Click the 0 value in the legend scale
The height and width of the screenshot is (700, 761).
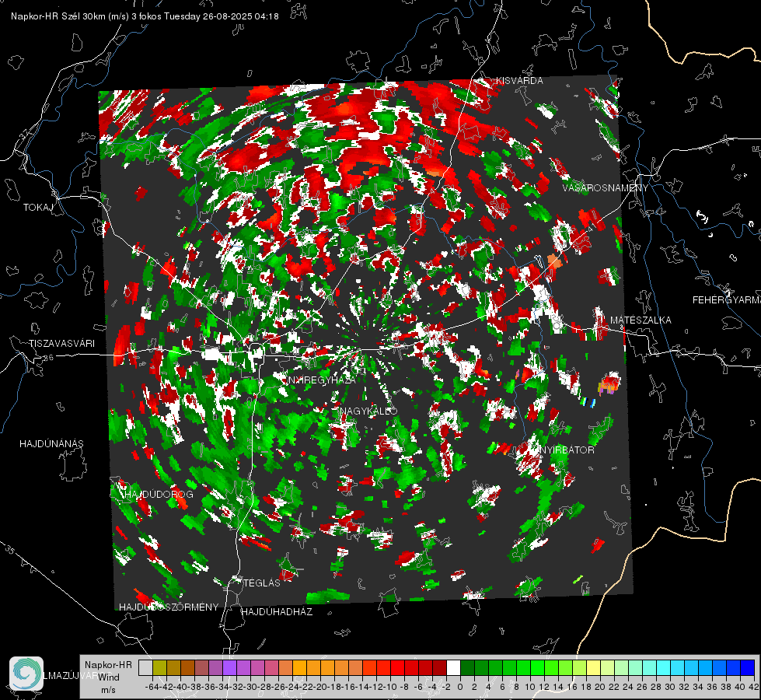(460, 687)
